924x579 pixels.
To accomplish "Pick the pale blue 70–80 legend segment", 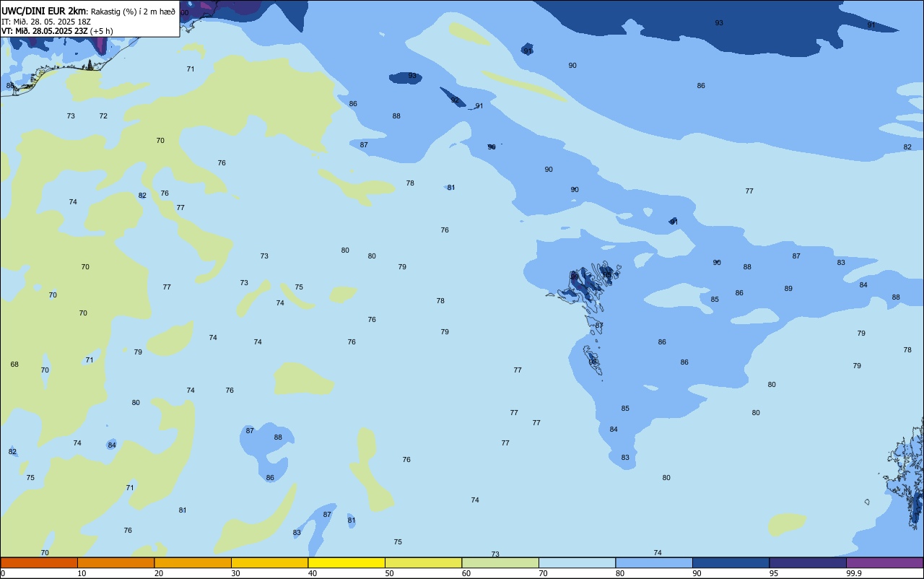I will click(577, 562).
